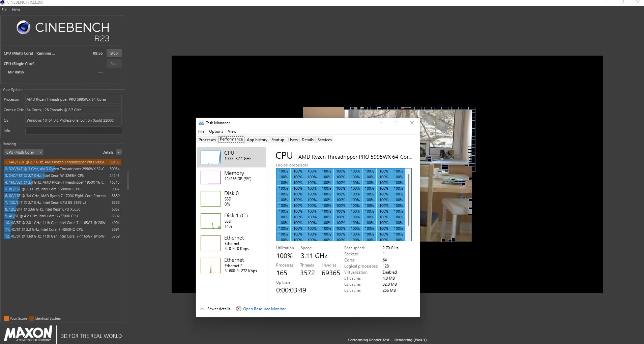Select Threadripper PRO 5995WX ranking row
The image size is (644, 344).
click(x=62, y=162)
